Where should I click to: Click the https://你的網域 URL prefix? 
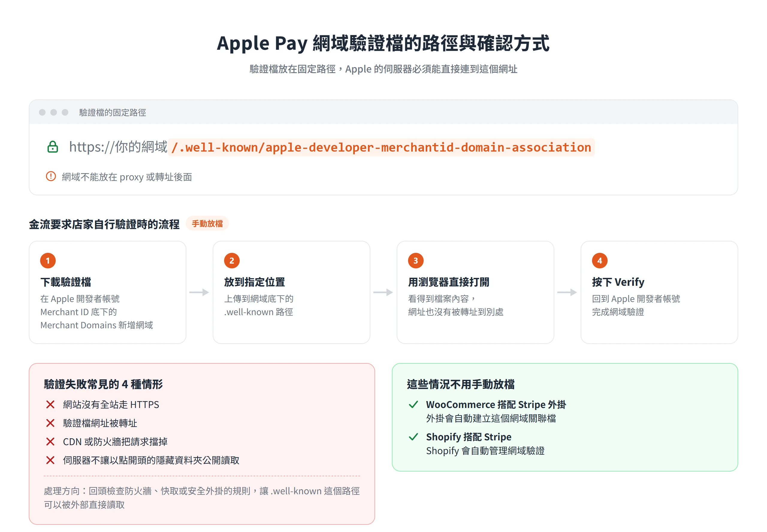[118, 147]
